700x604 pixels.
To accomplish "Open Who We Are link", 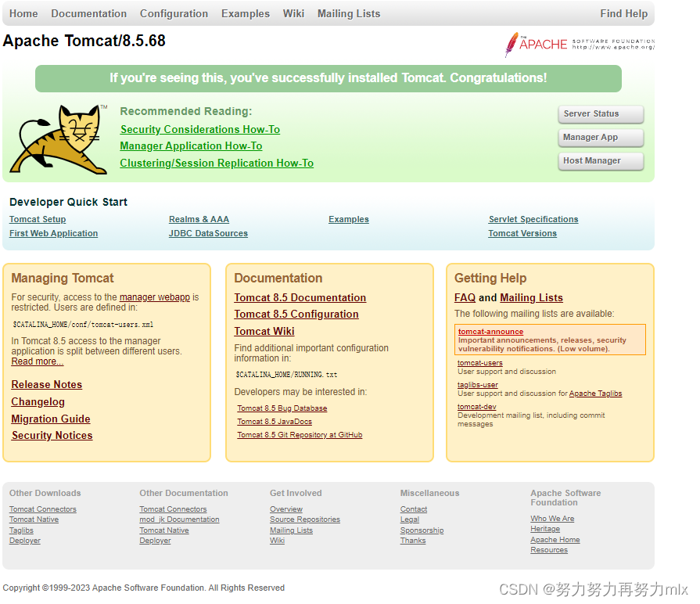I will pos(553,519).
